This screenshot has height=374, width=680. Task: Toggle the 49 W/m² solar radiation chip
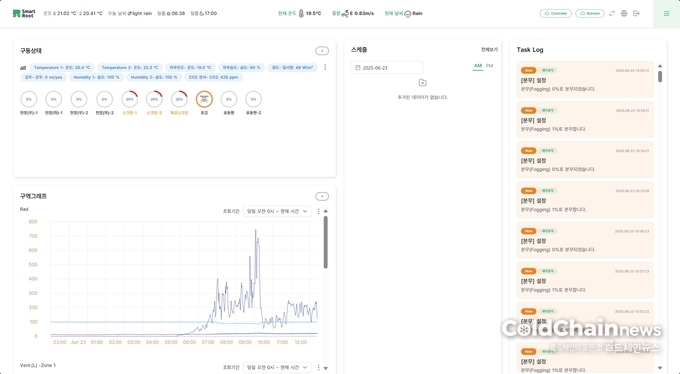[293, 68]
